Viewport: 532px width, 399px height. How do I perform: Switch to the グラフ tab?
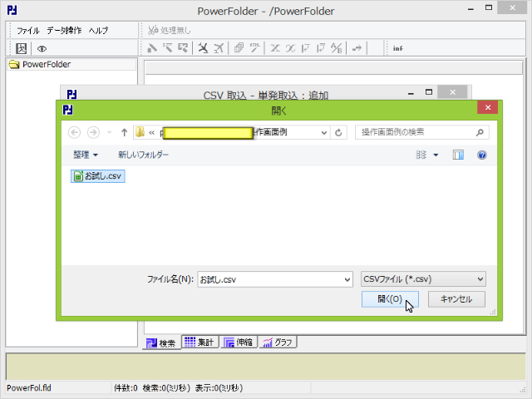click(278, 342)
